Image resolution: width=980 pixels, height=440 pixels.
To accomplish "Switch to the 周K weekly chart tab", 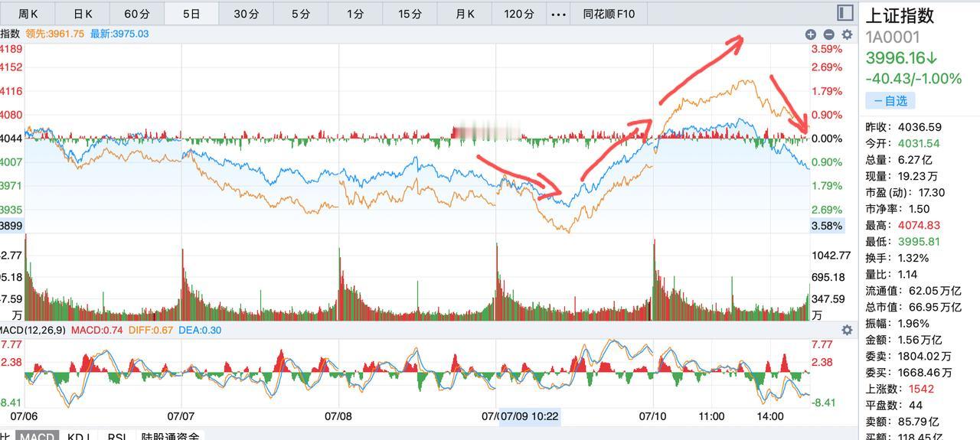I will click(x=28, y=14).
